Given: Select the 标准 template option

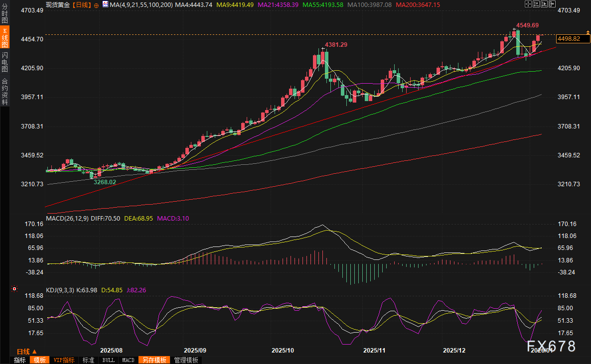Looking at the screenshot, I should click(88, 360).
